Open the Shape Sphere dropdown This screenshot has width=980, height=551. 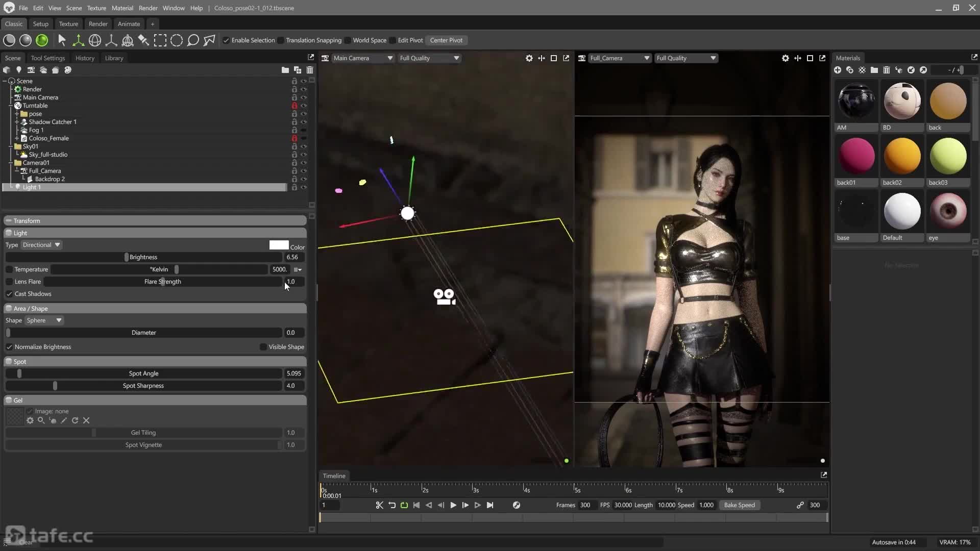(x=44, y=320)
